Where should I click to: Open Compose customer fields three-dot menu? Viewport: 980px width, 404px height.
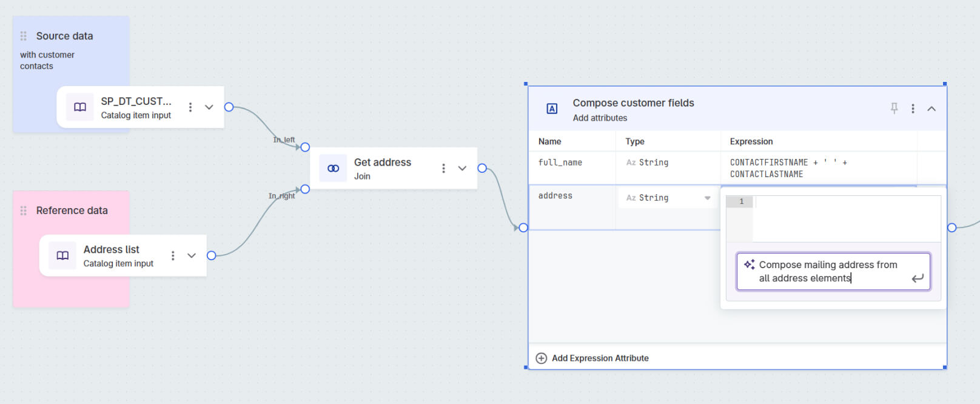pos(913,109)
